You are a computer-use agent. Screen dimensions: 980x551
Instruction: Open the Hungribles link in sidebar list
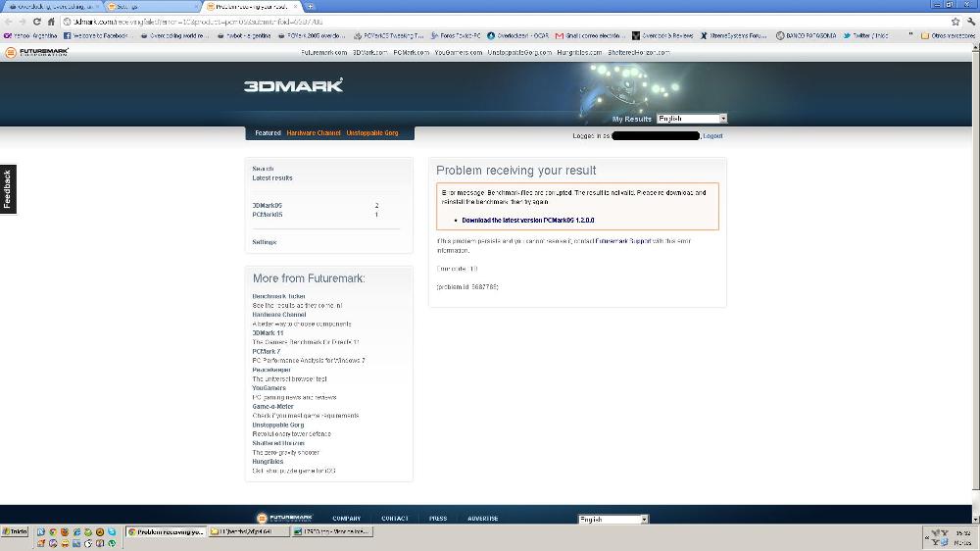[x=268, y=462]
